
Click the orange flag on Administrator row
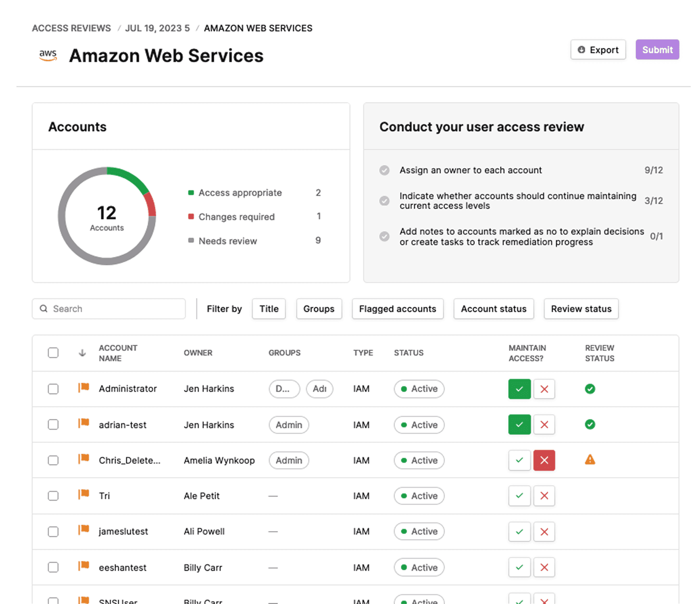pyautogui.click(x=84, y=388)
